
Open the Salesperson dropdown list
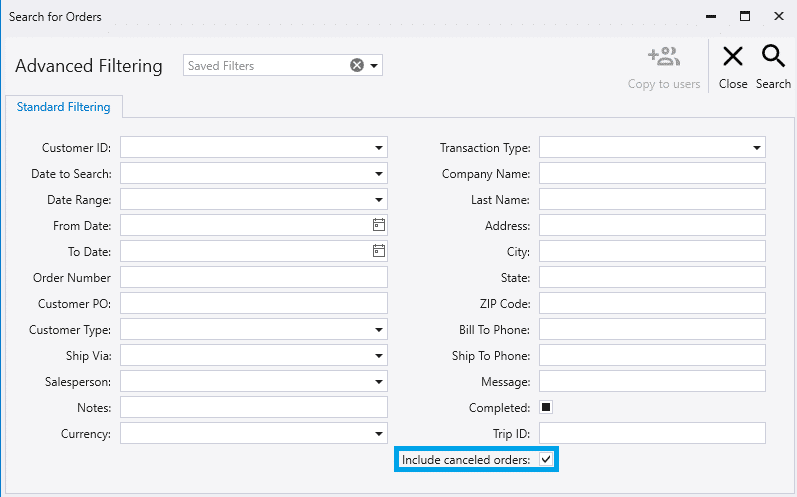click(379, 382)
